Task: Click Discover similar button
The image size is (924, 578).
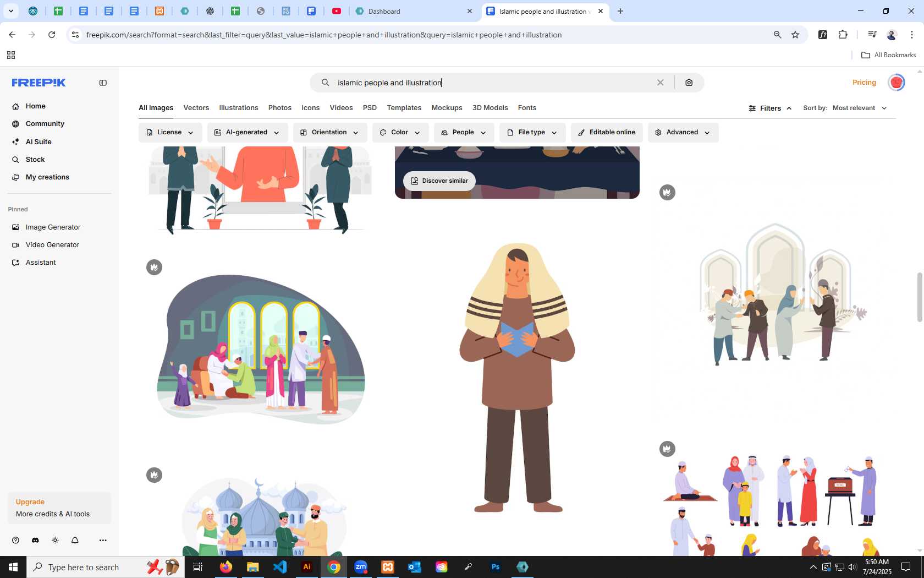Action: pos(439,181)
